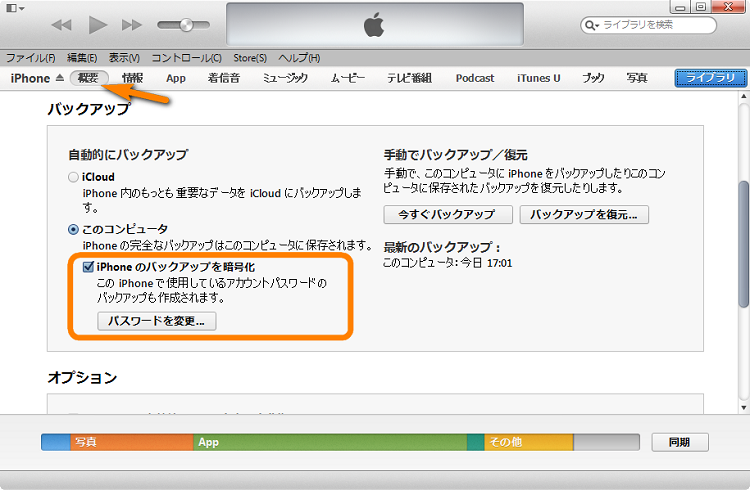This screenshot has width=750, height=490.
Task: Skip forward with the next track button
Action: click(132, 25)
